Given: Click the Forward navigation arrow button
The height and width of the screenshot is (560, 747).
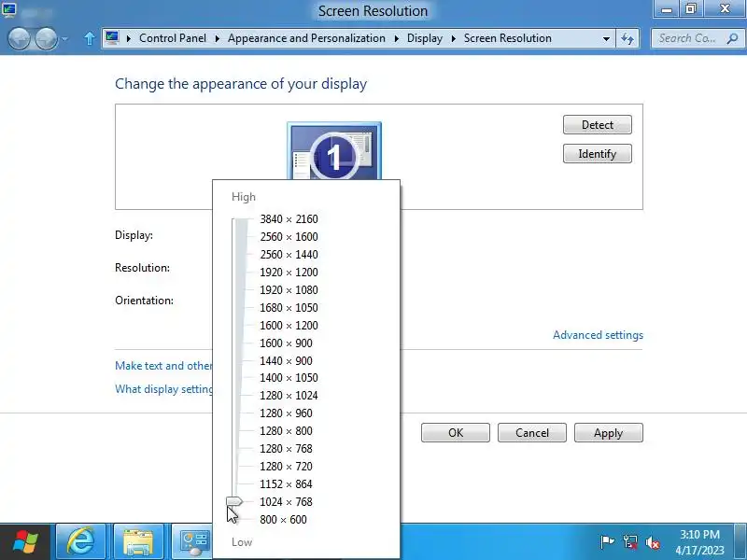Looking at the screenshot, I should (46, 38).
